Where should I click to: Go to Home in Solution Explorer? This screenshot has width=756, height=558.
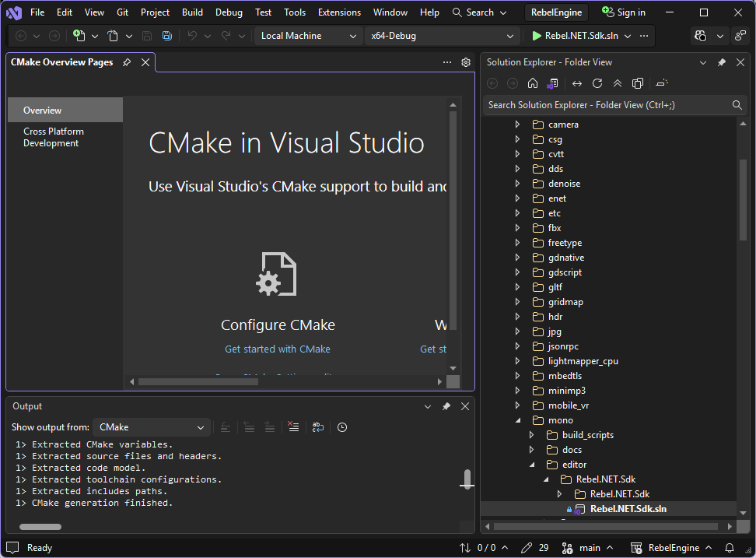pyautogui.click(x=532, y=83)
